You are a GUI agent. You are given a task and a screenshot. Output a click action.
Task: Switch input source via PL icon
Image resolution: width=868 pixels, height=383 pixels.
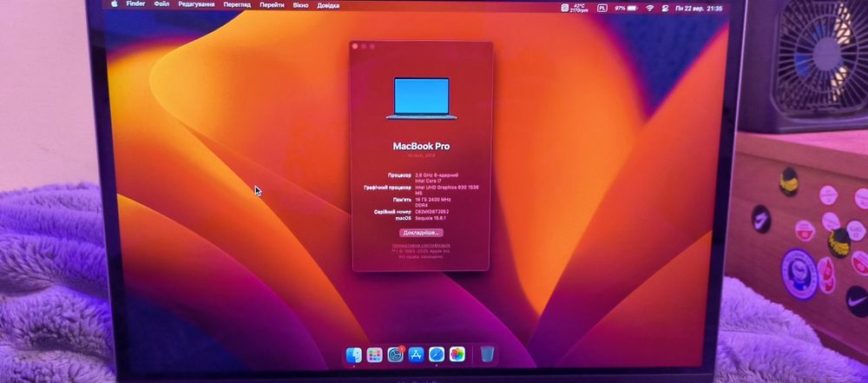click(602, 9)
